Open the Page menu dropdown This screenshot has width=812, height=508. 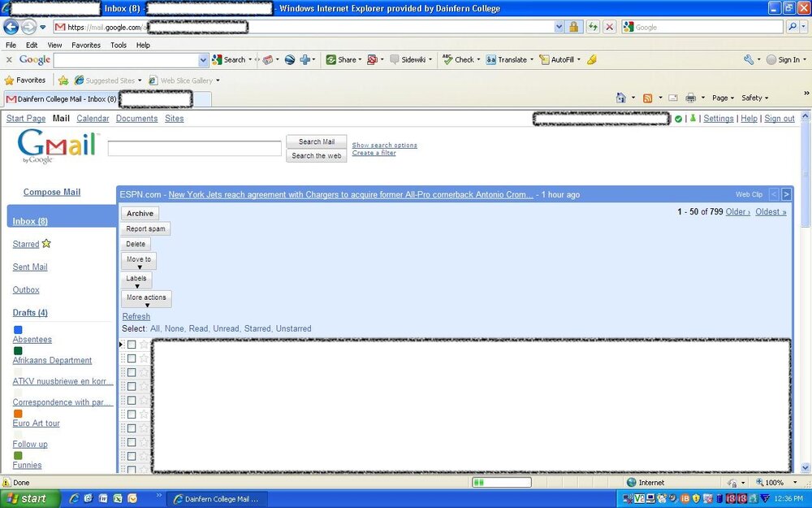click(x=723, y=98)
